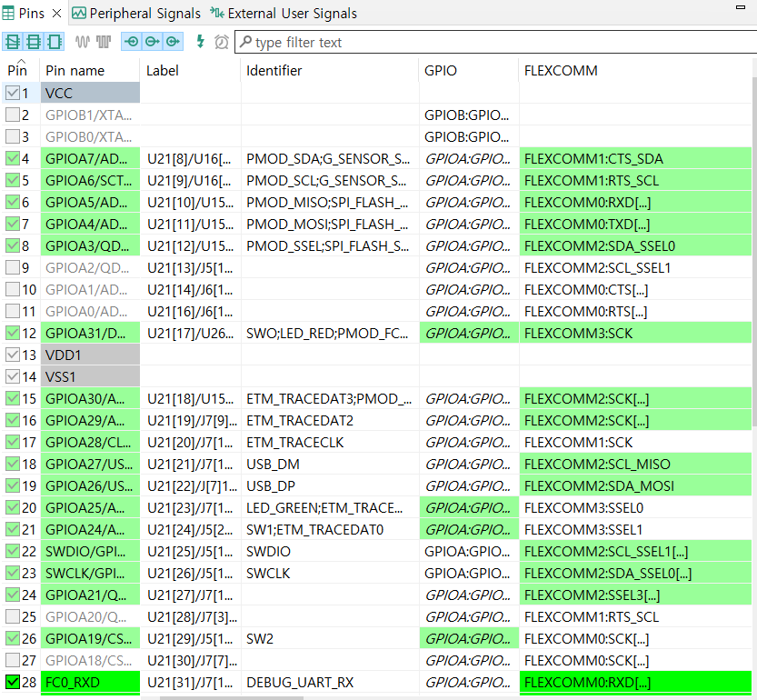Click FLEXCOMM0:TXD cell on pin 7
This screenshot has height=700, width=757.
[635, 225]
